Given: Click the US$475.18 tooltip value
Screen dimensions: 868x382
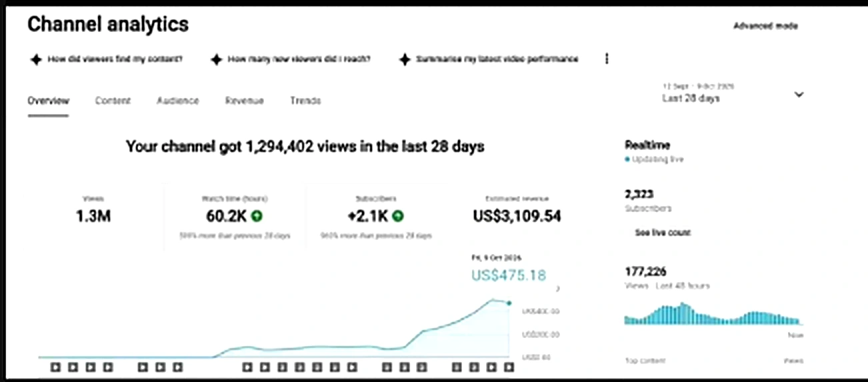Looking at the screenshot, I should (508, 275).
